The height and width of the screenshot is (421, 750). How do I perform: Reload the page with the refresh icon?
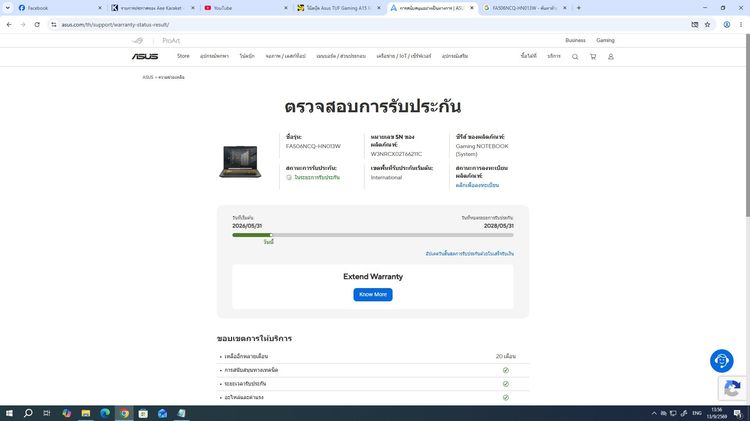pyautogui.click(x=37, y=24)
